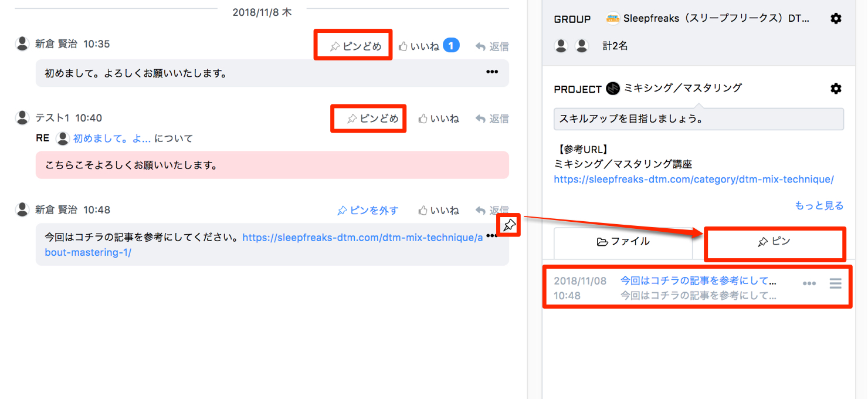The image size is (868, 399).
Task: Click the こちらこそよろしくお願いいたします message bubble
Action: pos(272,165)
